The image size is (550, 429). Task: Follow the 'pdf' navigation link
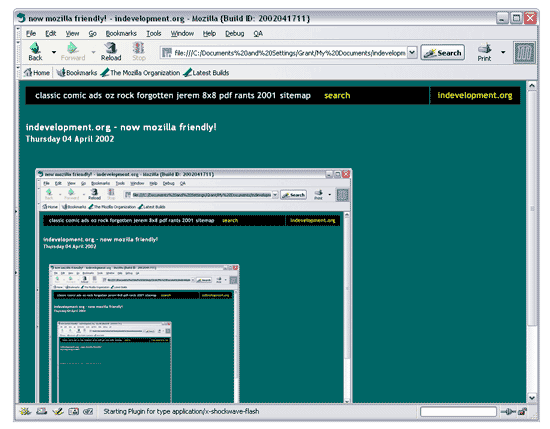tap(226, 95)
